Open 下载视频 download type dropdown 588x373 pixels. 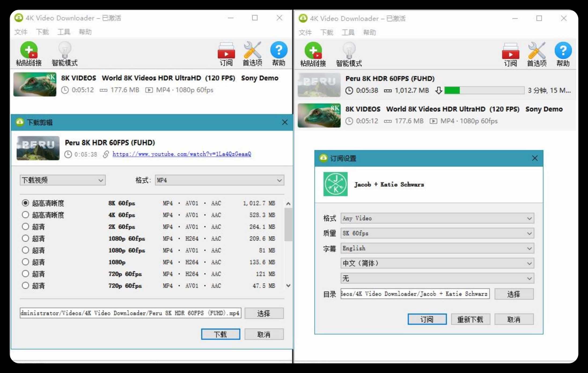tap(63, 180)
